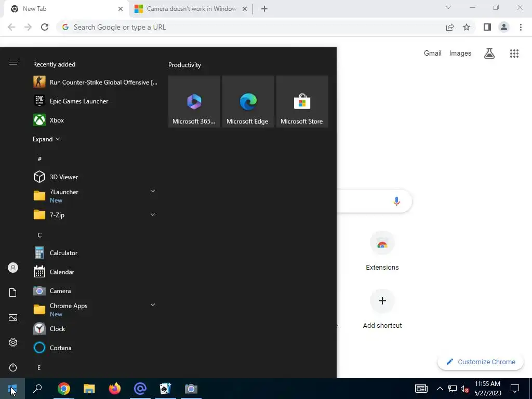The height and width of the screenshot is (399, 532).
Task: Open the blue @ mail app in taskbar
Action: pos(140,389)
